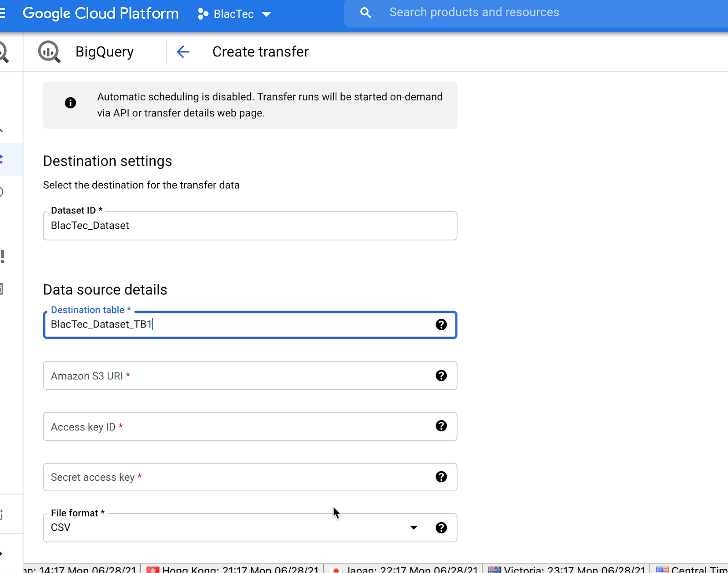Open help for Amazon S3 URI field

pos(441,375)
